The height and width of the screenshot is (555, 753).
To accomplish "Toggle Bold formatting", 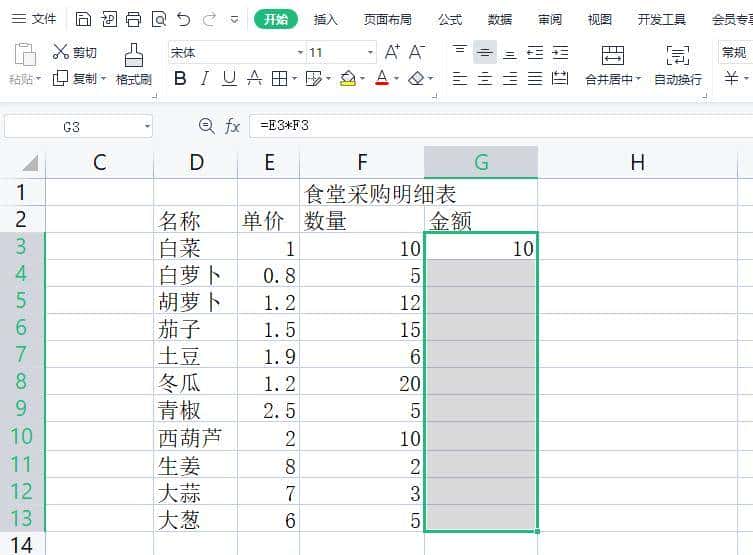I will pos(180,78).
